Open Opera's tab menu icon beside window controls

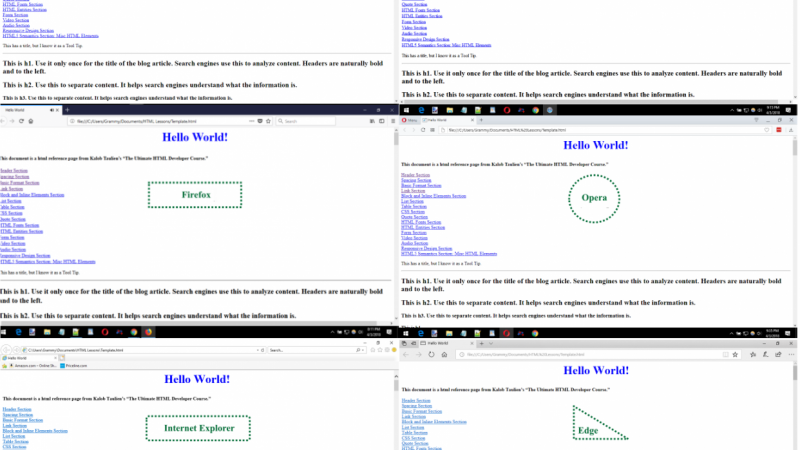[756, 120]
